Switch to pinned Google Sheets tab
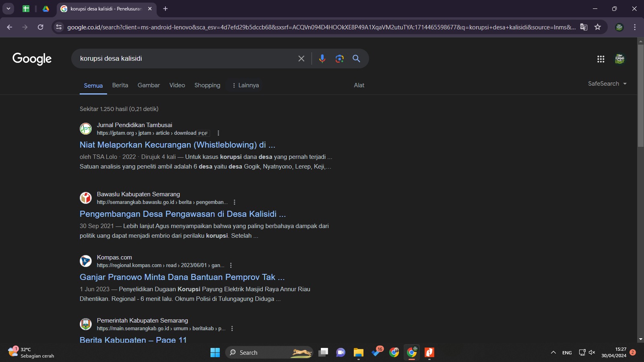The height and width of the screenshot is (362, 644). (26, 8)
